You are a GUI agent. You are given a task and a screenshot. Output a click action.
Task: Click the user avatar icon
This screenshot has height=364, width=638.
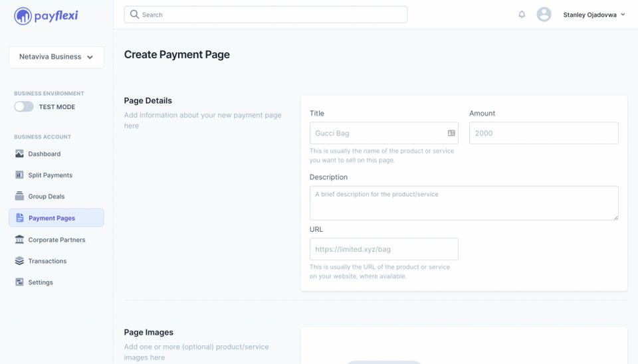(544, 14)
